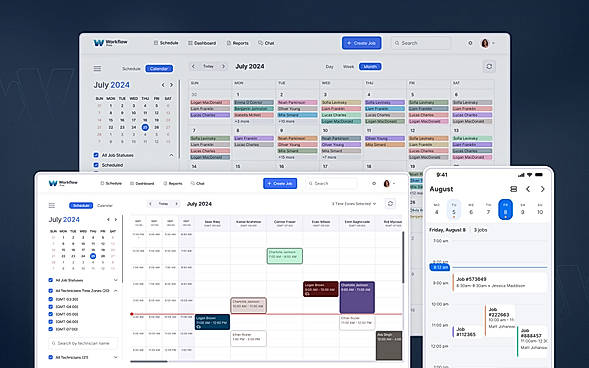Tap the next week arrow in the phone app
Viewport: 589px width, 368px height.
(542, 189)
